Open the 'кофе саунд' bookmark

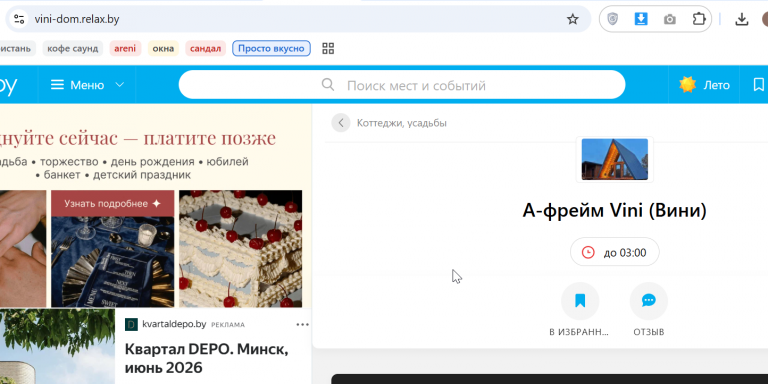pyautogui.click(x=72, y=48)
